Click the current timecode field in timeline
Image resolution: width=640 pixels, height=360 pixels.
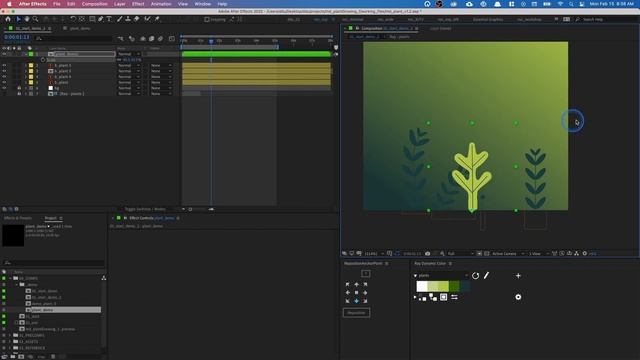17,37
